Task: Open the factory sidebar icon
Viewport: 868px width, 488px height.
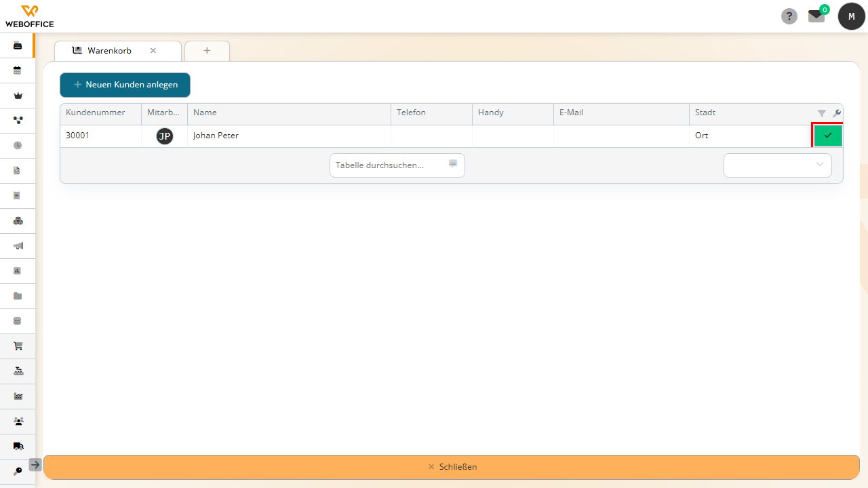Action: [x=18, y=396]
